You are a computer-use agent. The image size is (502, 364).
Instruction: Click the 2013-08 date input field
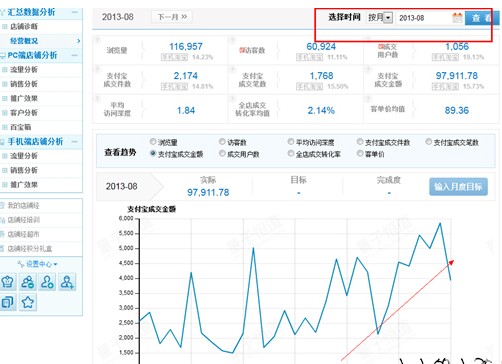[x=423, y=18]
